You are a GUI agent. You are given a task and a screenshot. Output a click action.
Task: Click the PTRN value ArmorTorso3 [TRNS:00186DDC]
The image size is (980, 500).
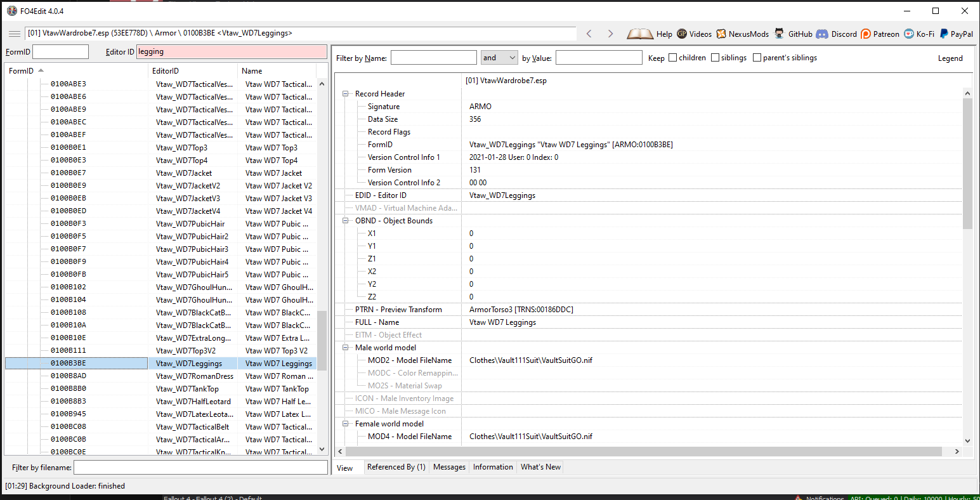click(521, 310)
